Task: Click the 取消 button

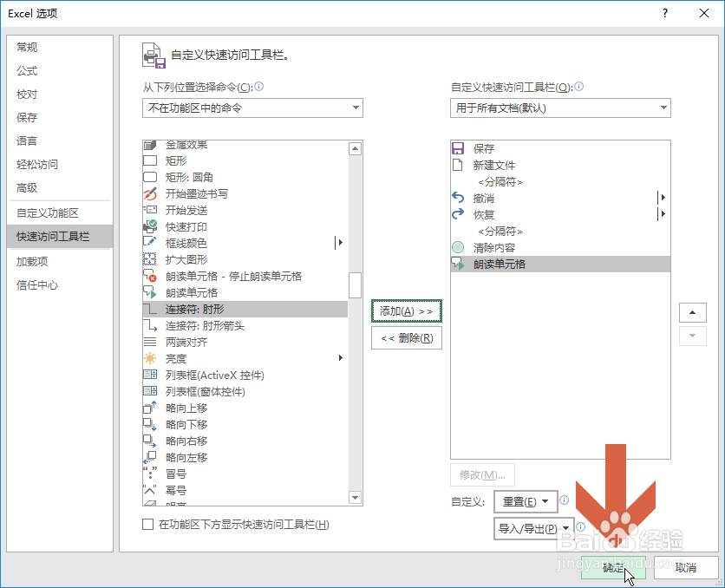Action: [x=686, y=567]
